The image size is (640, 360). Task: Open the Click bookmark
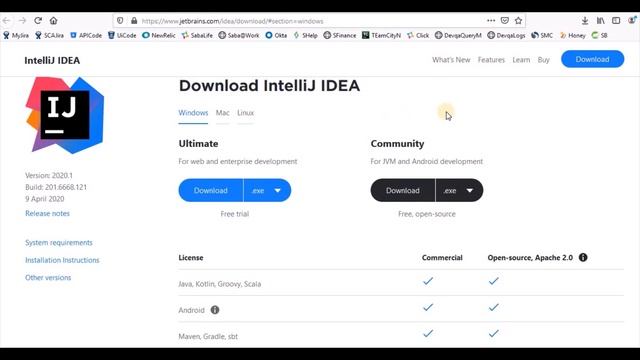(x=418, y=36)
